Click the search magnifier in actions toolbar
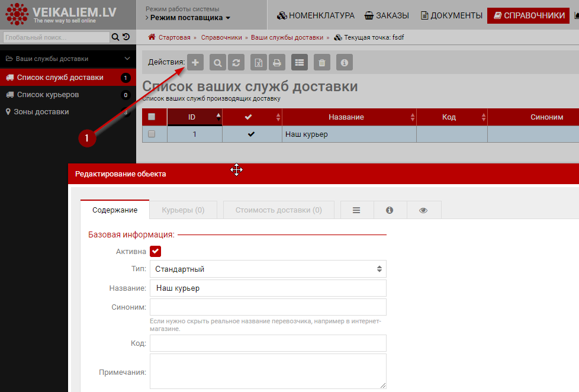Viewport: 579px width, 392px height. tap(218, 62)
